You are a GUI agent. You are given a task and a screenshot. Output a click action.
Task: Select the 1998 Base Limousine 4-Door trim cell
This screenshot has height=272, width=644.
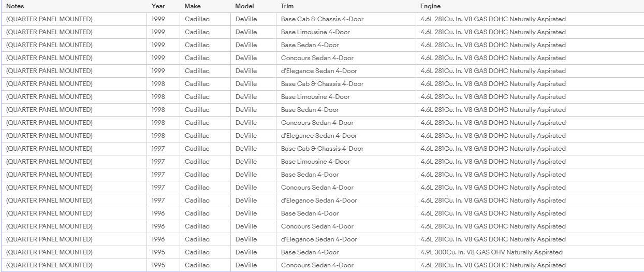click(346, 97)
